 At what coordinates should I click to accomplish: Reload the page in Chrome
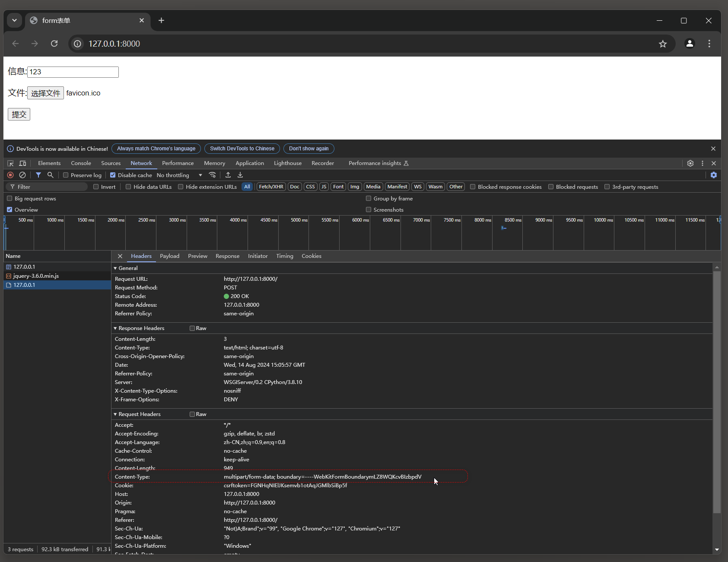tap(54, 44)
